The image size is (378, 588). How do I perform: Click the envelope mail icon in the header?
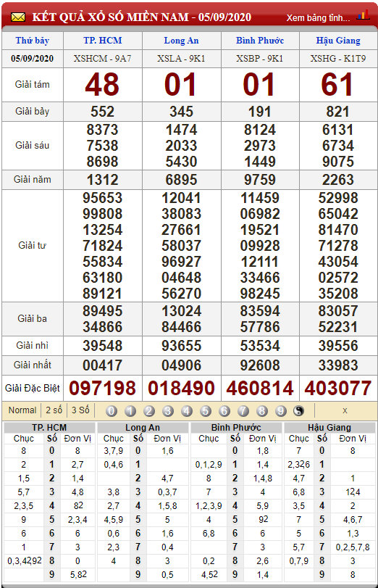pyautogui.click(x=18, y=17)
